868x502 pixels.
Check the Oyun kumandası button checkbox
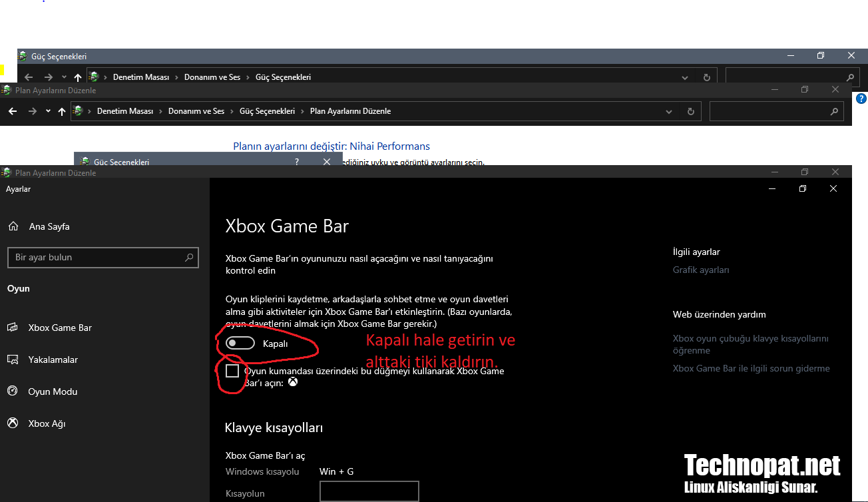232,370
